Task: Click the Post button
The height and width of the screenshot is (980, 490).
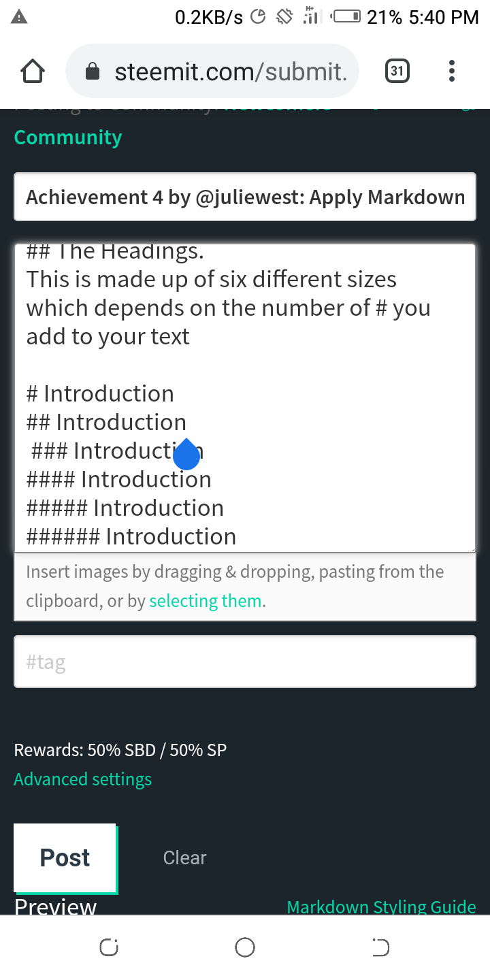Action: pos(65,857)
